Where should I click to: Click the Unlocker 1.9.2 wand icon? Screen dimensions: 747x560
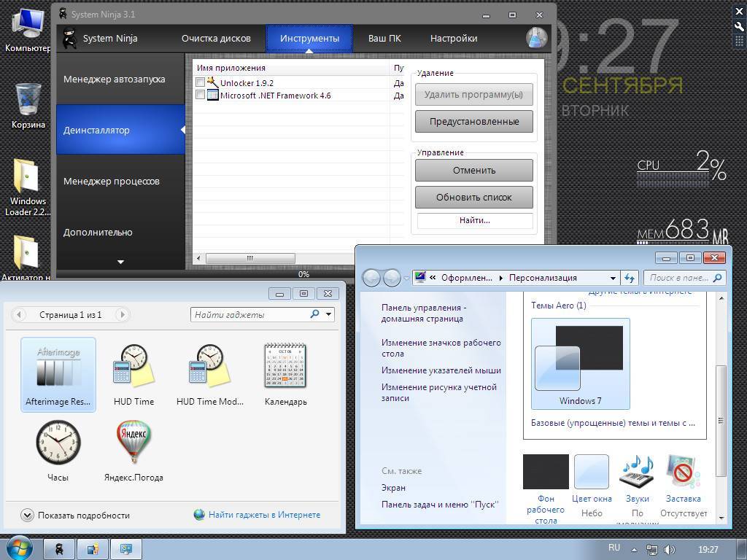(x=212, y=82)
